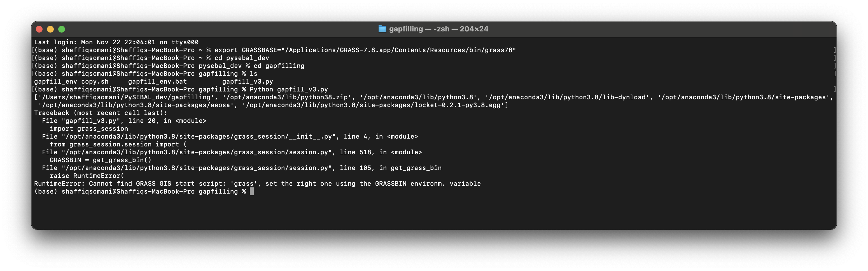Click the red close window button
This screenshot has width=868, height=271.
39,29
